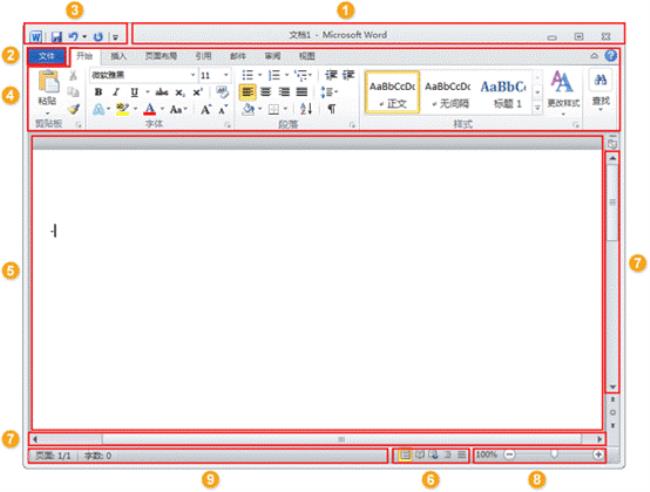Toggle Center paragraph alignment
Image resolution: width=650 pixels, height=492 pixels.
point(266,92)
